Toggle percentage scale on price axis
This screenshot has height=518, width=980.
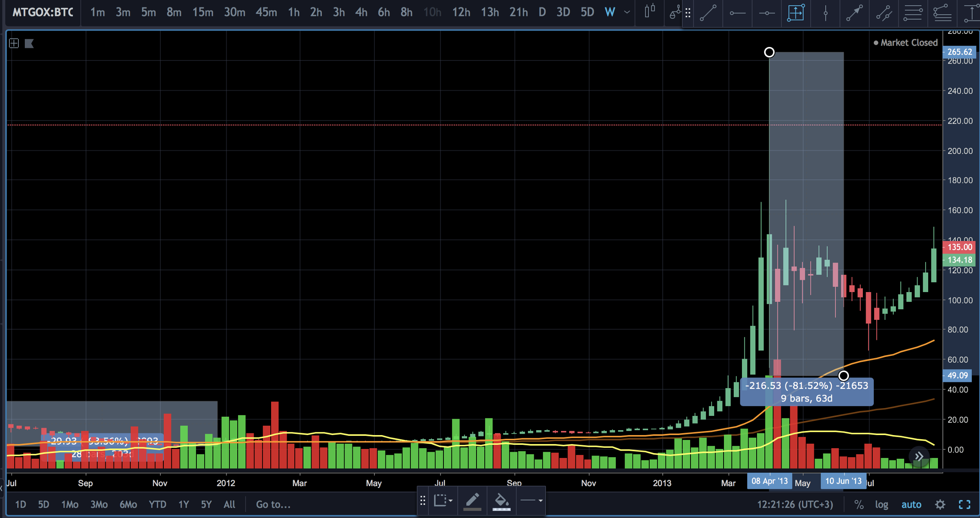[859, 505]
